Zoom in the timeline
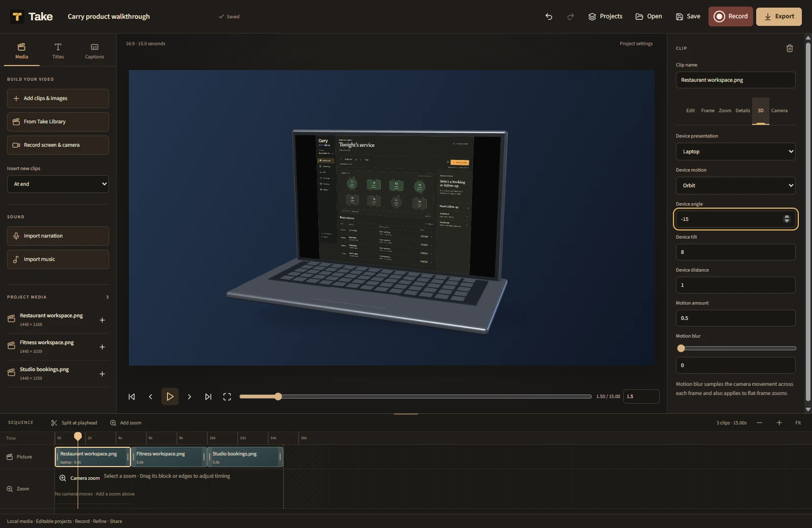The height and width of the screenshot is (528, 812). 779,422
